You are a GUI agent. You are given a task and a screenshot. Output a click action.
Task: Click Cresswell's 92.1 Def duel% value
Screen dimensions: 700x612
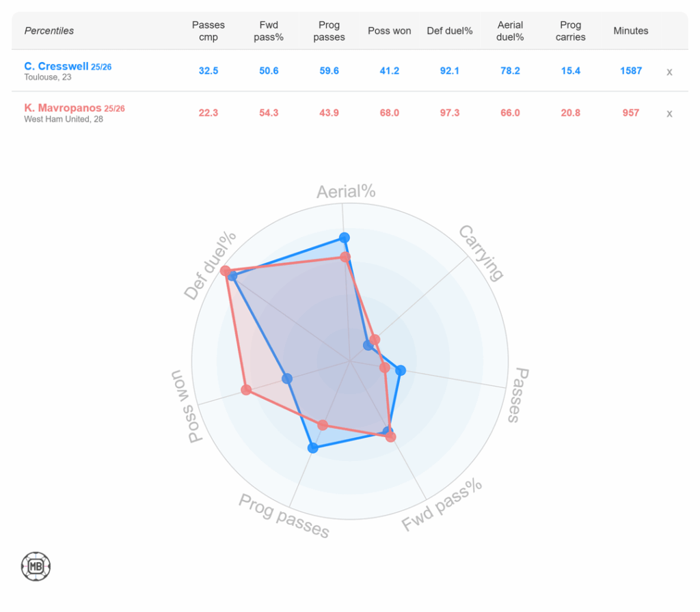coord(450,70)
